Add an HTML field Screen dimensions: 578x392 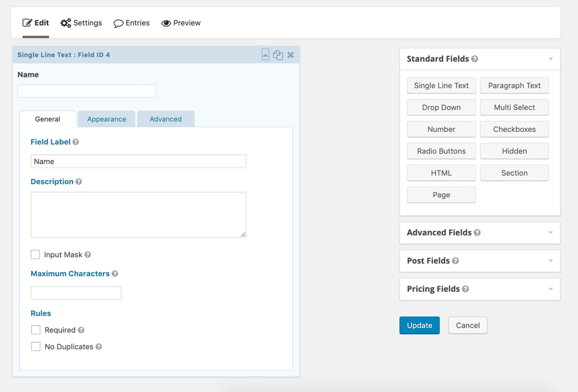click(441, 173)
